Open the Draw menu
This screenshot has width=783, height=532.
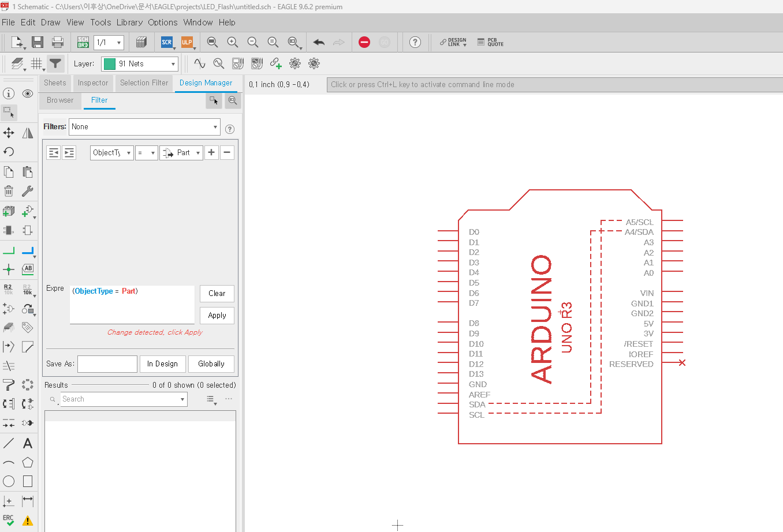click(x=50, y=23)
